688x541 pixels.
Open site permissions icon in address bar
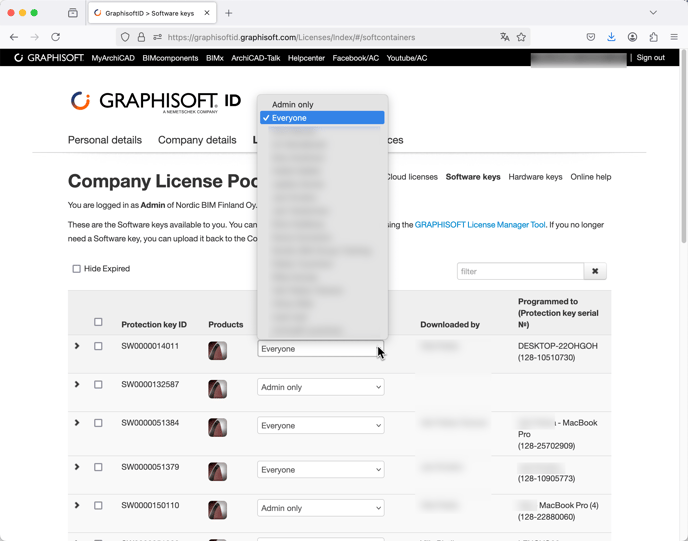158,37
